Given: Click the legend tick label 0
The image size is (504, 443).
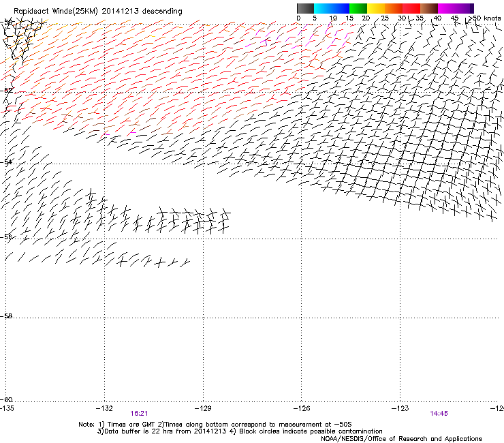Looking at the screenshot, I should 298,18.
